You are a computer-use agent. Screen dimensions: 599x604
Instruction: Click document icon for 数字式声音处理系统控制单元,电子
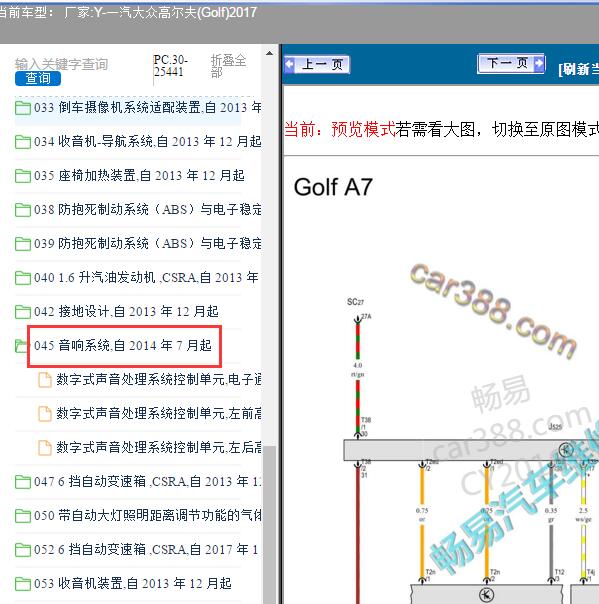click(x=45, y=380)
